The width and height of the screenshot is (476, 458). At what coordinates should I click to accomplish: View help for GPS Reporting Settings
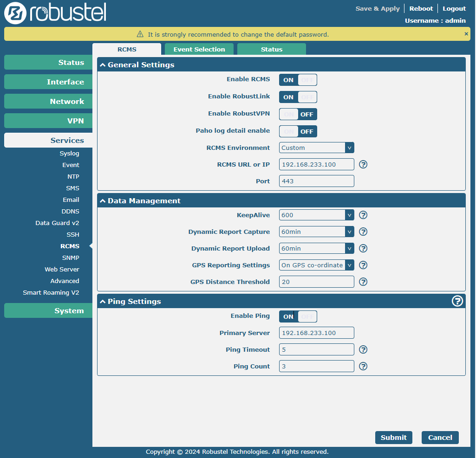pyautogui.click(x=363, y=265)
